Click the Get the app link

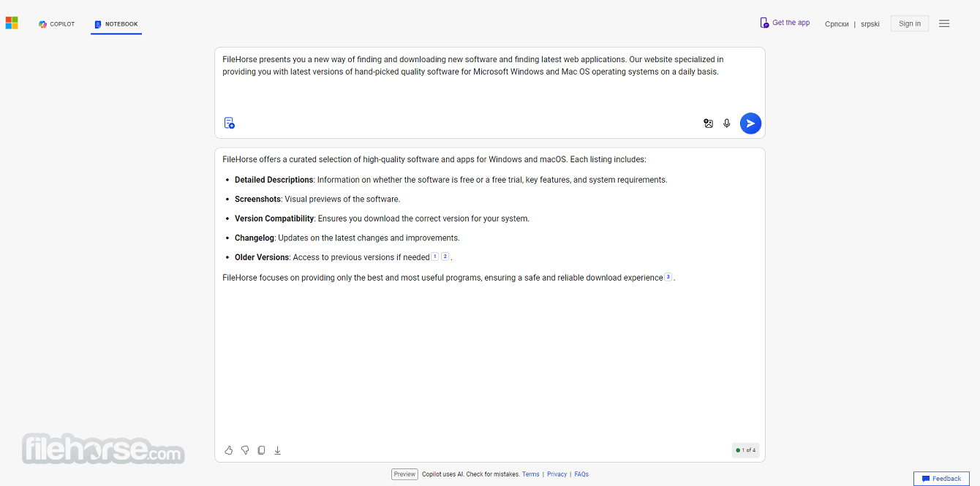click(785, 23)
